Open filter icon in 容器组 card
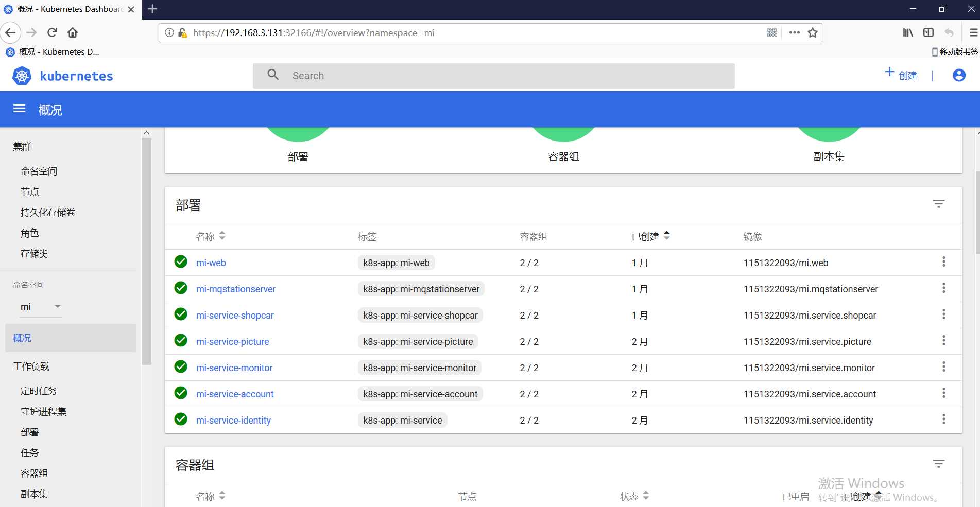Viewport: 980px width, 507px height. tap(939, 464)
